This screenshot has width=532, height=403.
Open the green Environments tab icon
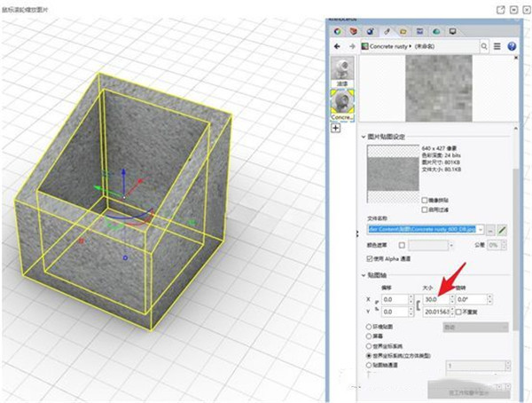[436, 32]
